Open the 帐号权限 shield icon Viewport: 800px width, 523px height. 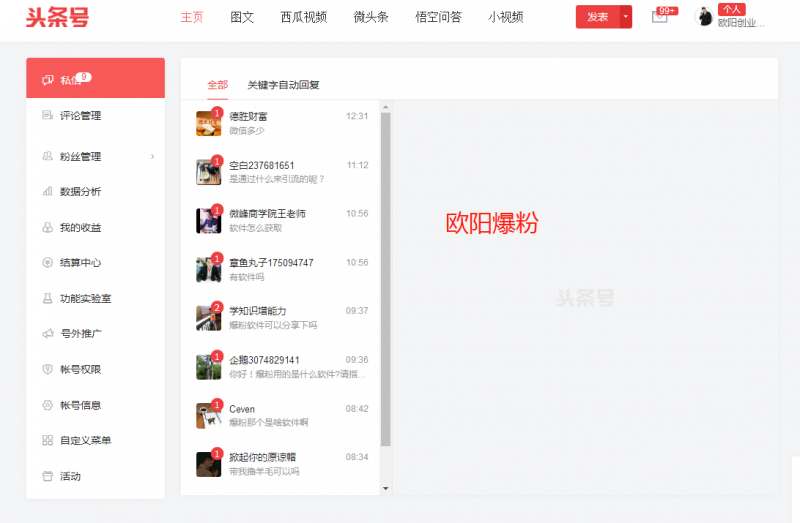pyautogui.click(x=47, y=369)
